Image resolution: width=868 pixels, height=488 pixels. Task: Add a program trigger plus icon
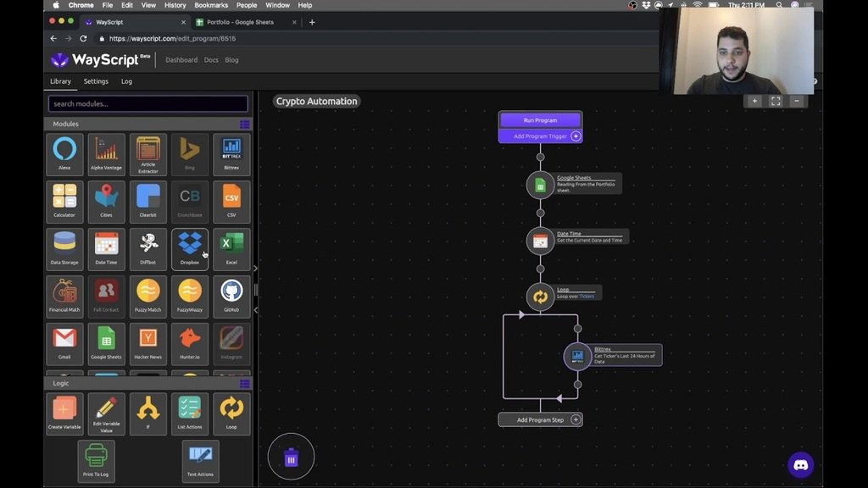click(x=576, y=136)
